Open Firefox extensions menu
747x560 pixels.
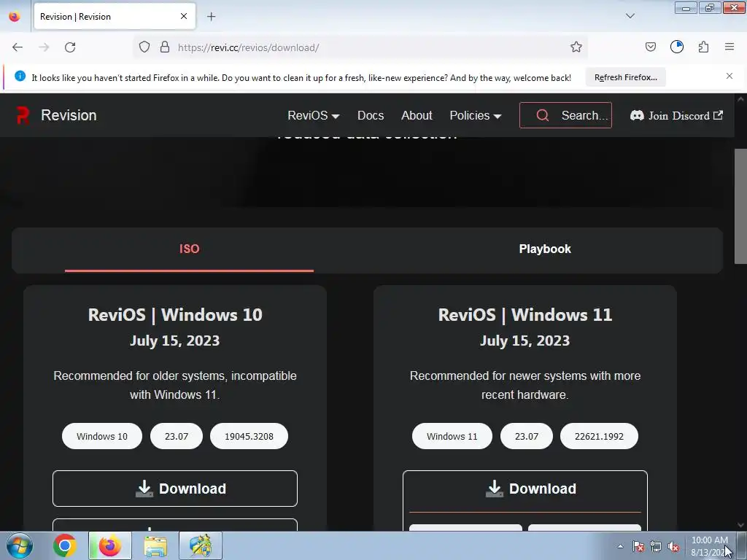[703, 47]
